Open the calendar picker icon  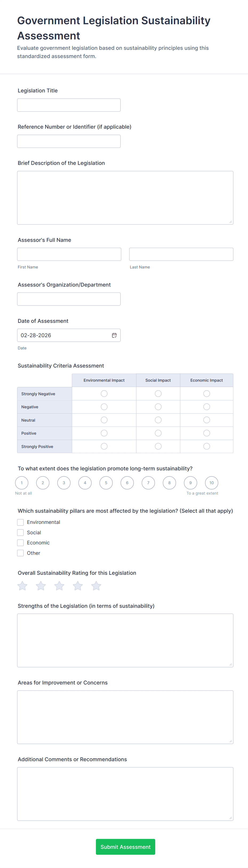pos(114,335)
